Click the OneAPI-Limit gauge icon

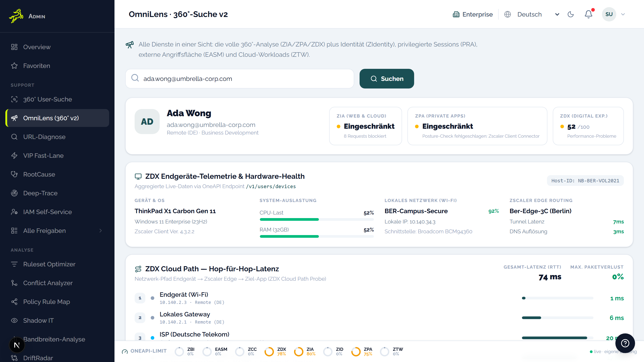[x=125, y=351]
